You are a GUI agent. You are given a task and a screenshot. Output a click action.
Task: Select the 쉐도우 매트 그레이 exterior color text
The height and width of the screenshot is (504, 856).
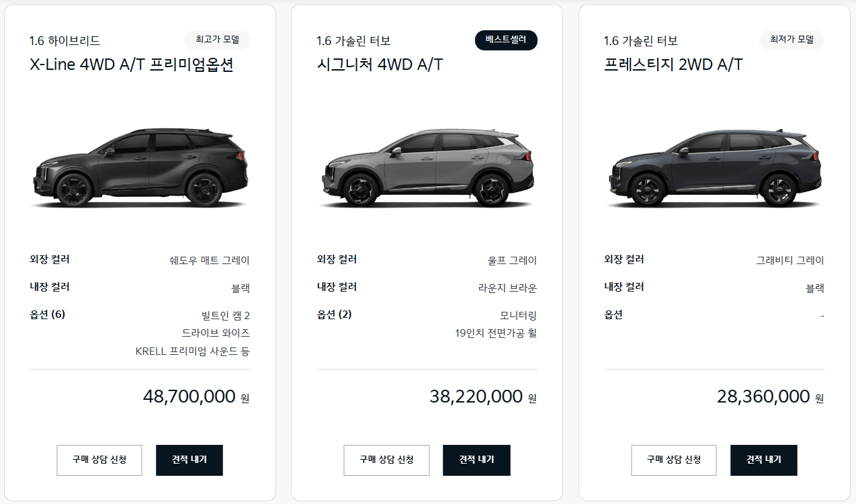[208, 260]
